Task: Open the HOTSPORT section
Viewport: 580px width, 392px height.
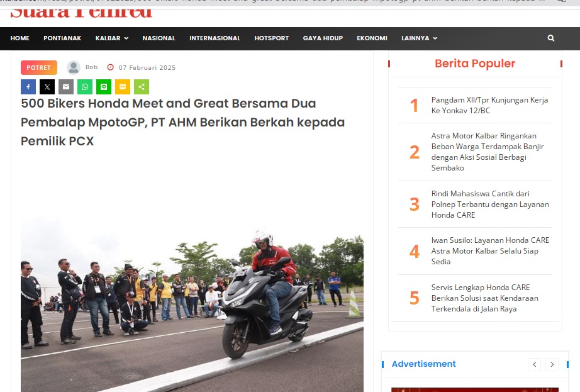Action: click(x=272, y=38)
